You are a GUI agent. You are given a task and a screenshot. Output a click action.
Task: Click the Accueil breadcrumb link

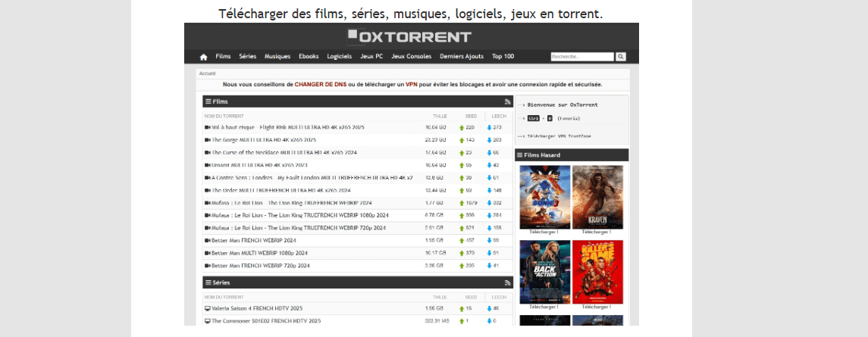[208, 73]
